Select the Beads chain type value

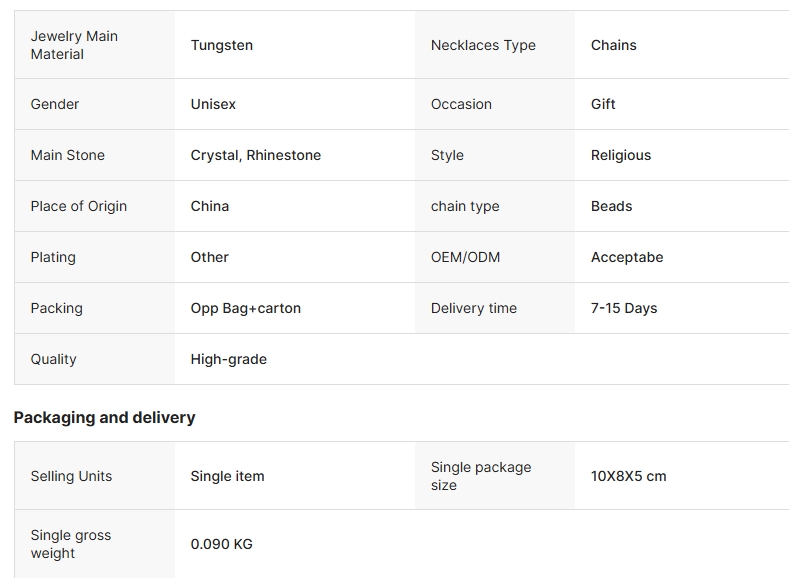(612, 206)
